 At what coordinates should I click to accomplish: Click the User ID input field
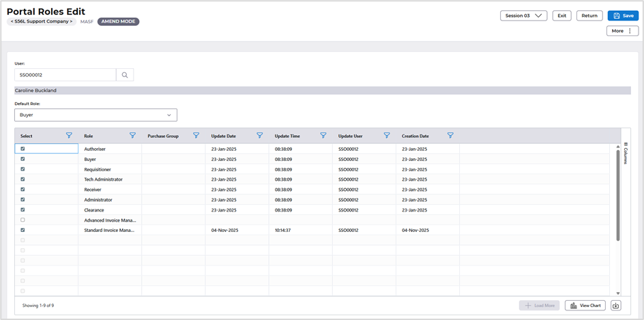click(65, 75)
